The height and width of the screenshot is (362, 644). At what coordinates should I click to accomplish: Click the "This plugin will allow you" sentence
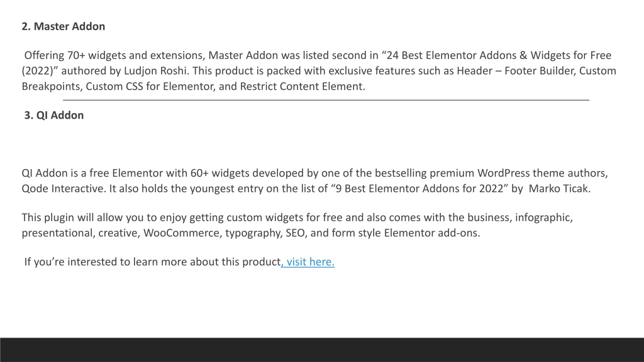(x=89, y=217)
